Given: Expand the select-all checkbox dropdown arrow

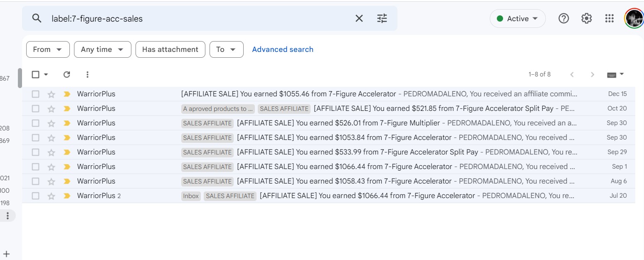Looking at the screenshot, I should (x=46, y=74).
